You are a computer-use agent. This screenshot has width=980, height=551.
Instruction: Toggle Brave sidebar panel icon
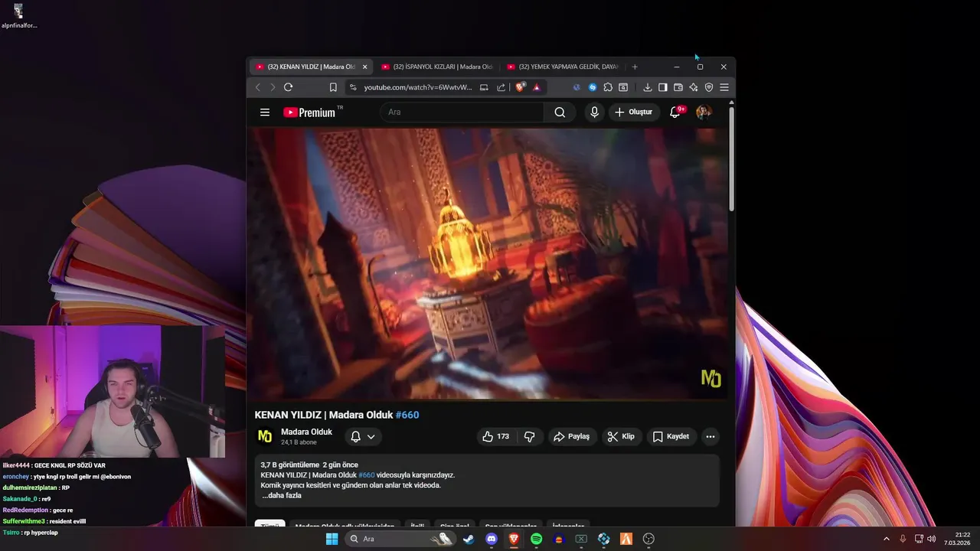tap(662, 87)
